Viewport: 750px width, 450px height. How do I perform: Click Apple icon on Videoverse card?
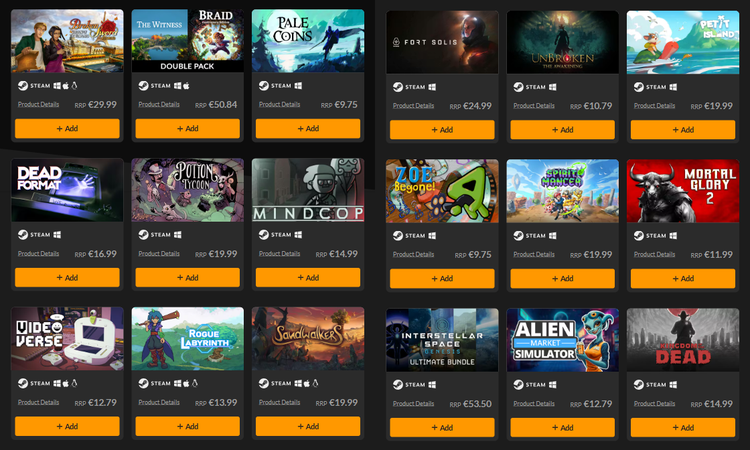click(66, 383)
